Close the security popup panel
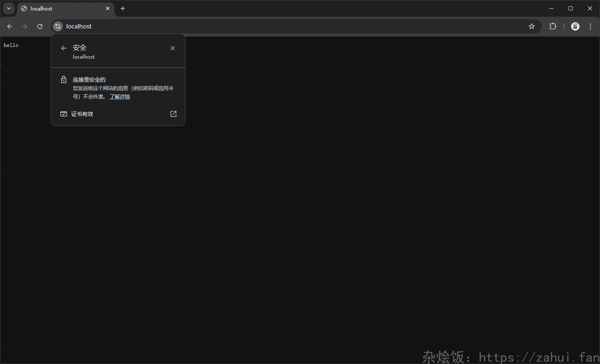 173,48
